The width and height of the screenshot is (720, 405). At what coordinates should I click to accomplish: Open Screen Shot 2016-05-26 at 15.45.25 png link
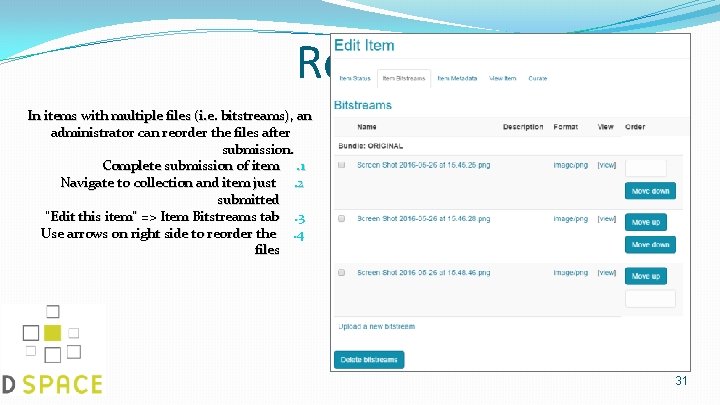423,165
